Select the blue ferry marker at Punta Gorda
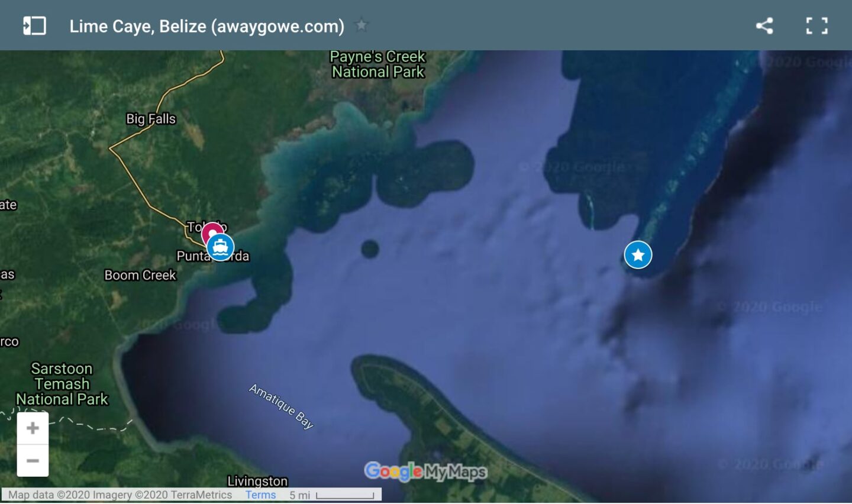 pos(221,247)
